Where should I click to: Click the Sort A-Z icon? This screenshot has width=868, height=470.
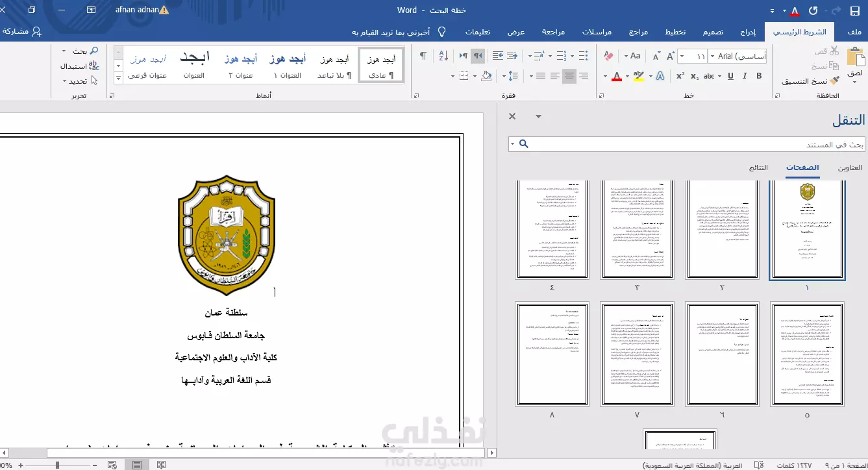(x=443, y=56)
